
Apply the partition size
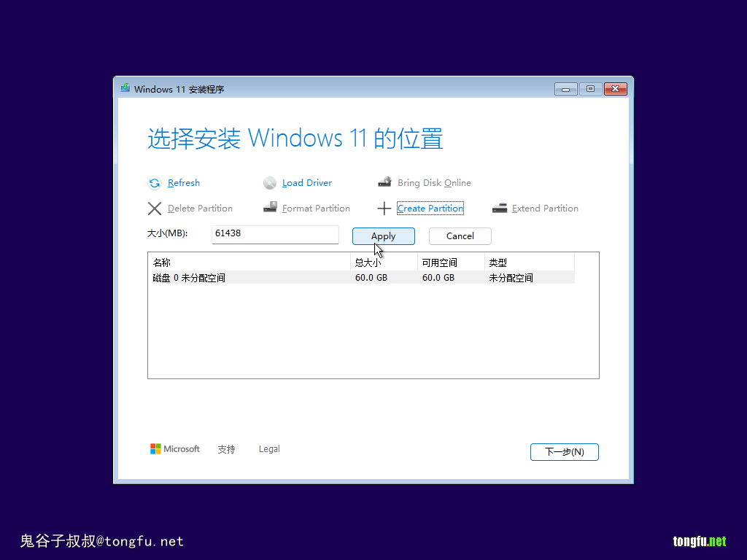(384, 236)
